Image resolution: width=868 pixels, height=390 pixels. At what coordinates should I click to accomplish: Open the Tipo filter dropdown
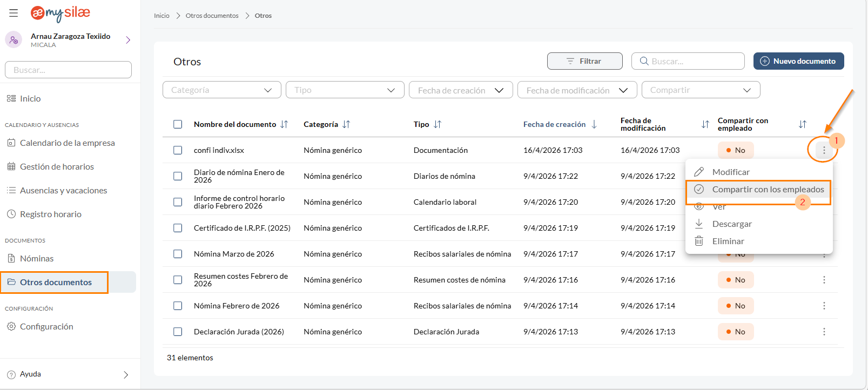[345, 90]
